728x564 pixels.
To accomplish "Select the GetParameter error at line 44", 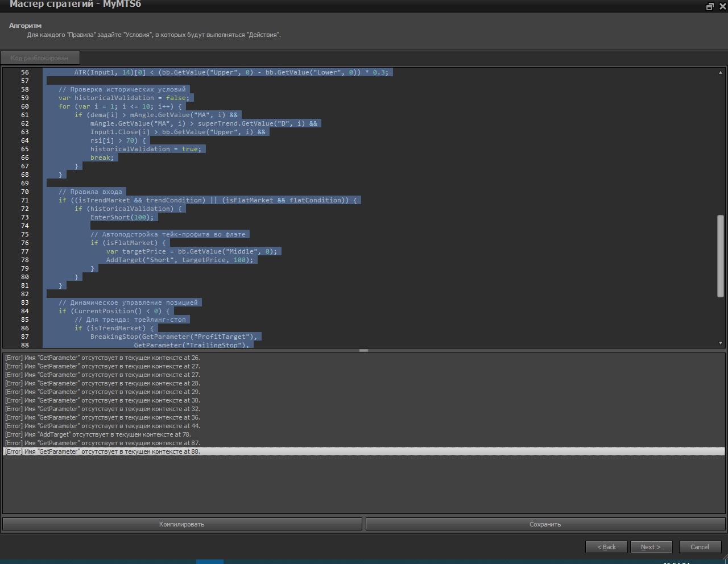I will 102,426.
